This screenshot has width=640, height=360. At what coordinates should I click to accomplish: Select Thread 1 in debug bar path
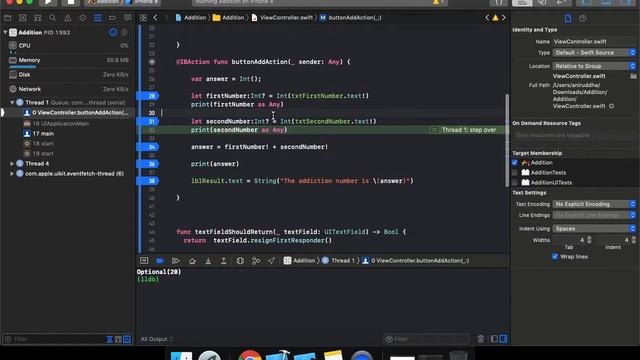click(x=338, y=260)
